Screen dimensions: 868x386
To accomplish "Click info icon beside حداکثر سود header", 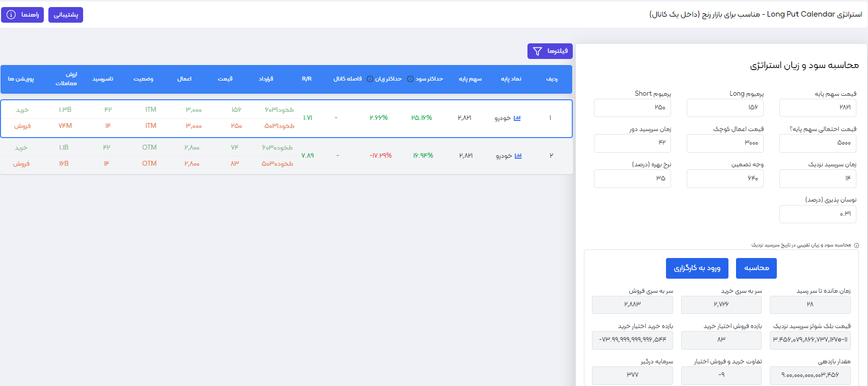I will click(410, 79).
